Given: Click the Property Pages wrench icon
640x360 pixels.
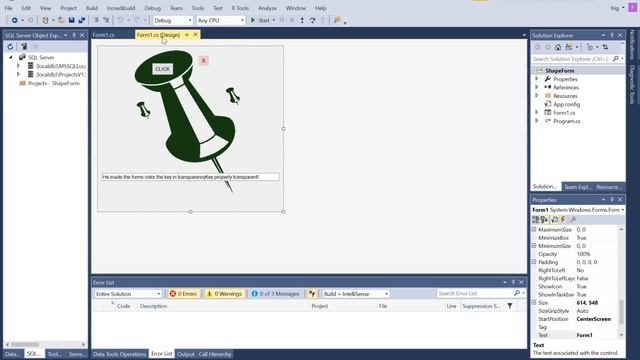Looking at the screenshot, I should (x=573, y=220).
